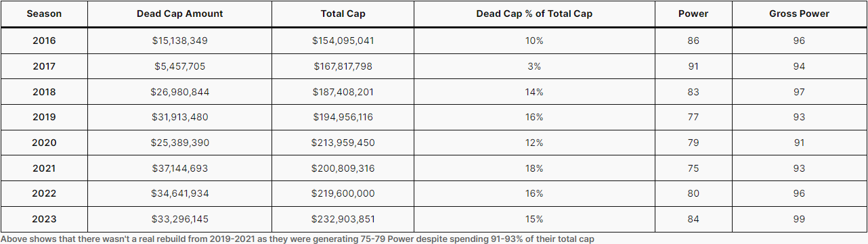Click the $232,903,851 total cap cell
Viewport: 868px width, 244px height.
click(343, 219)
